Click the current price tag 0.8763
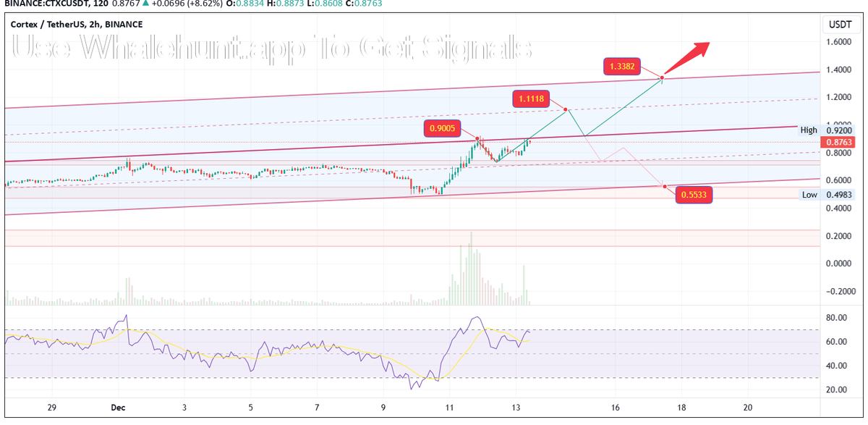The image size is (868, 425). pyautogui.click(x=840, y=143)
